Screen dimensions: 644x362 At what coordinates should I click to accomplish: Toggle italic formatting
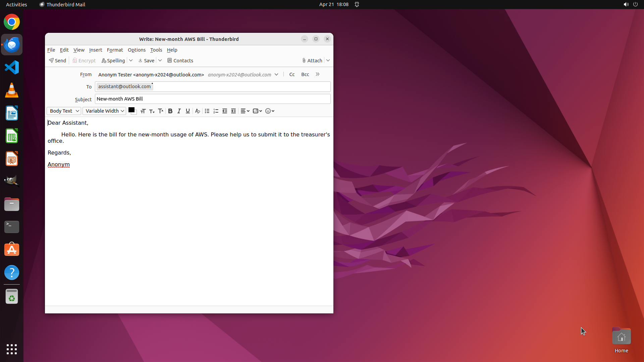(x=179, y=111)
